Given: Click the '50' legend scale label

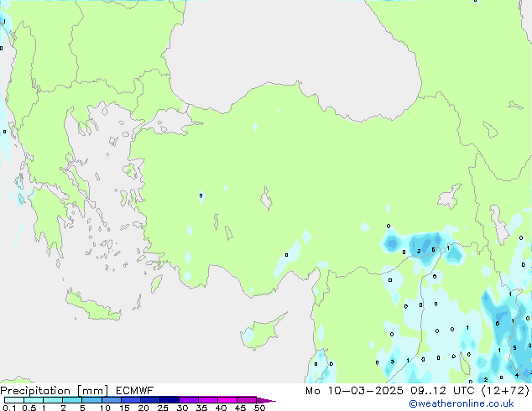Looking at the screenshot, I should tap(259, 408).
